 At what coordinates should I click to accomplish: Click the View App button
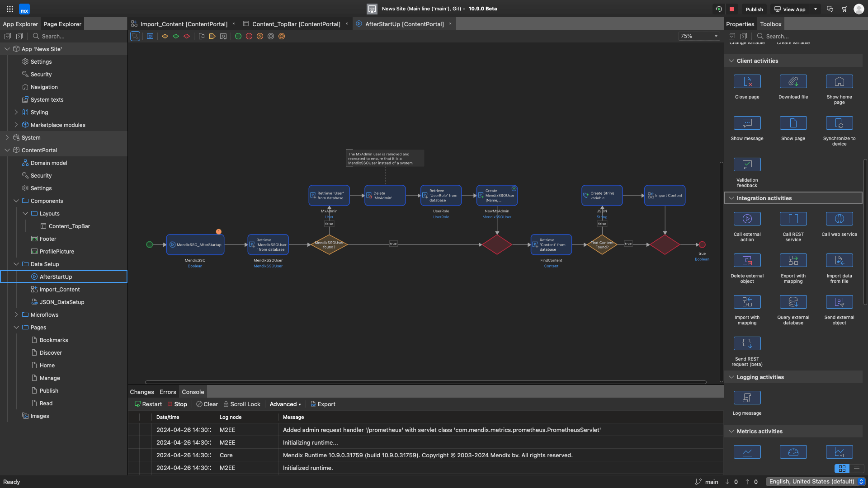pyautogui.click(x=790, y=9)
